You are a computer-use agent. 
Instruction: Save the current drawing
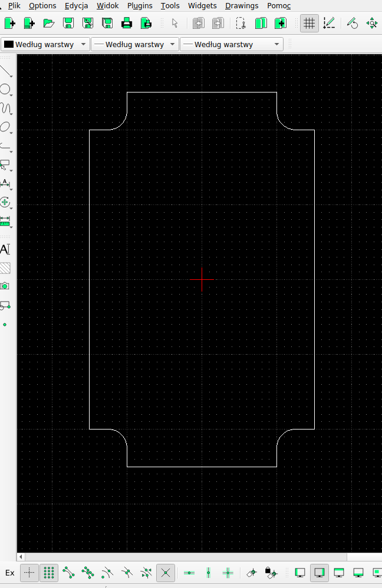coord(68,23)
